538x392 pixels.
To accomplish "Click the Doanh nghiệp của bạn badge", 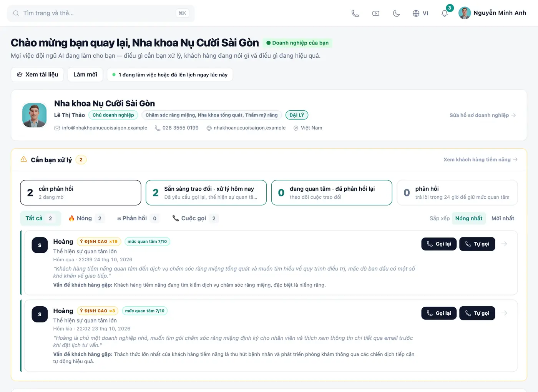I will (297, 43).
